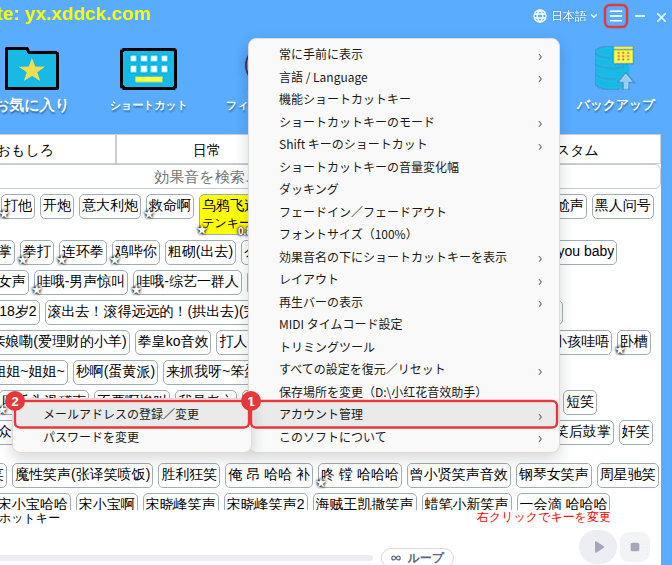Expand 効果音名の下にショートカットキーを表示 submenu

[405, 257]
